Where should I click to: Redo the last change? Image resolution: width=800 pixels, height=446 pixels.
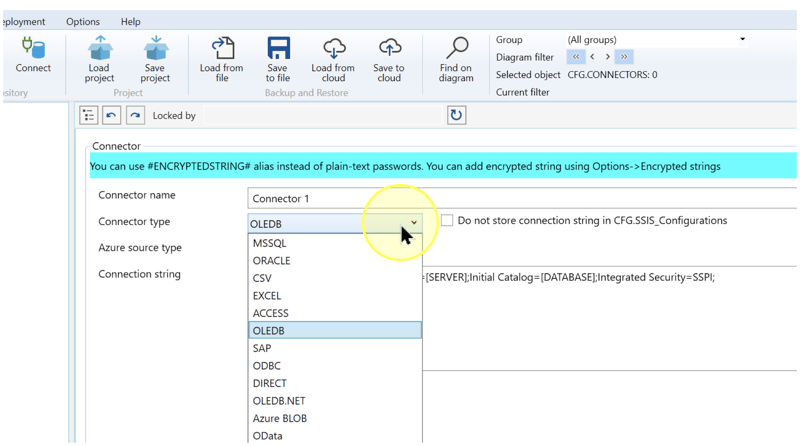pyautogui.click(x=135, y=115)
